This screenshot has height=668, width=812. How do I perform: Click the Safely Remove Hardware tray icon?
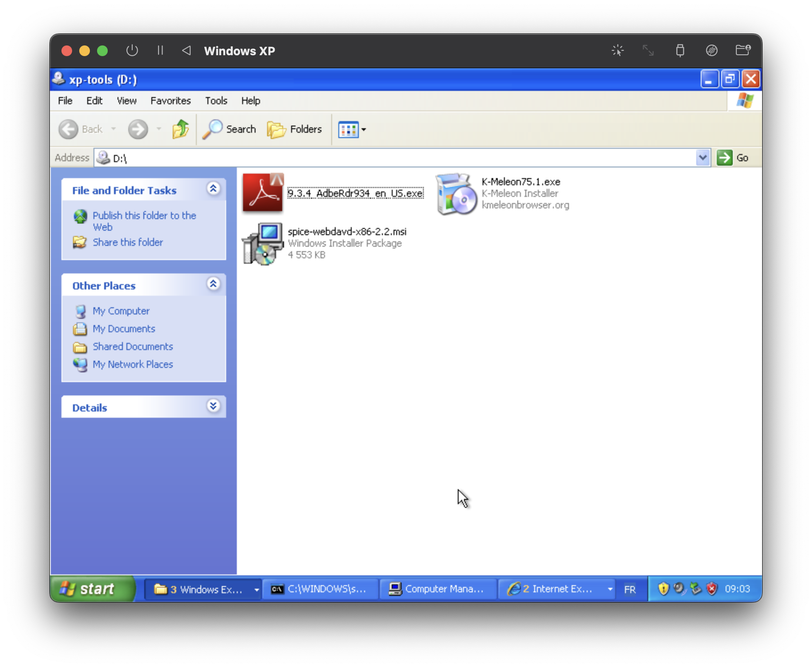[x=695, y=589]
